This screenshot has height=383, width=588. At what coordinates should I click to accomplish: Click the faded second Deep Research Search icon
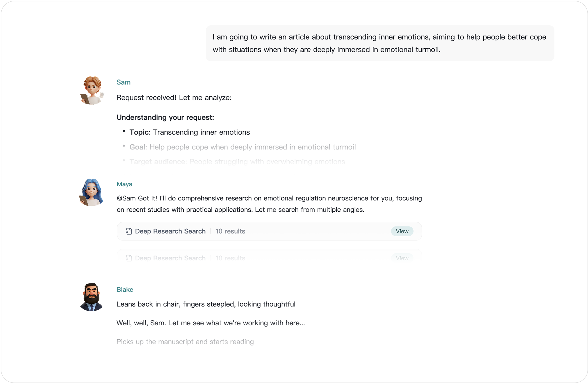click(x=128, y=258)
